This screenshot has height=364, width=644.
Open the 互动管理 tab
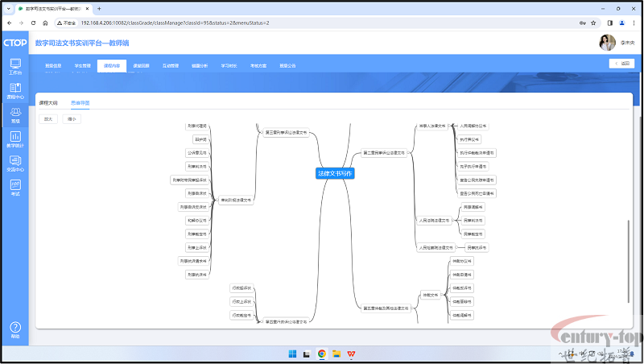[171, 66]
